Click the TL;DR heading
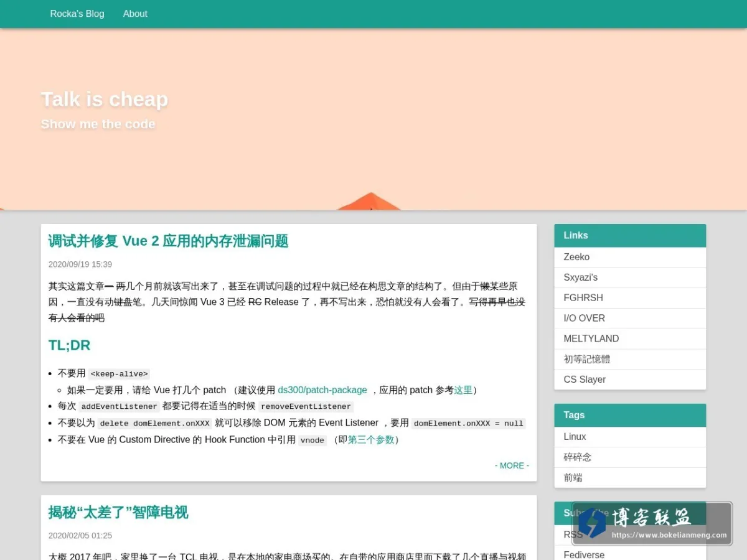This screenshot has height=560, width=747. (70, 345)
